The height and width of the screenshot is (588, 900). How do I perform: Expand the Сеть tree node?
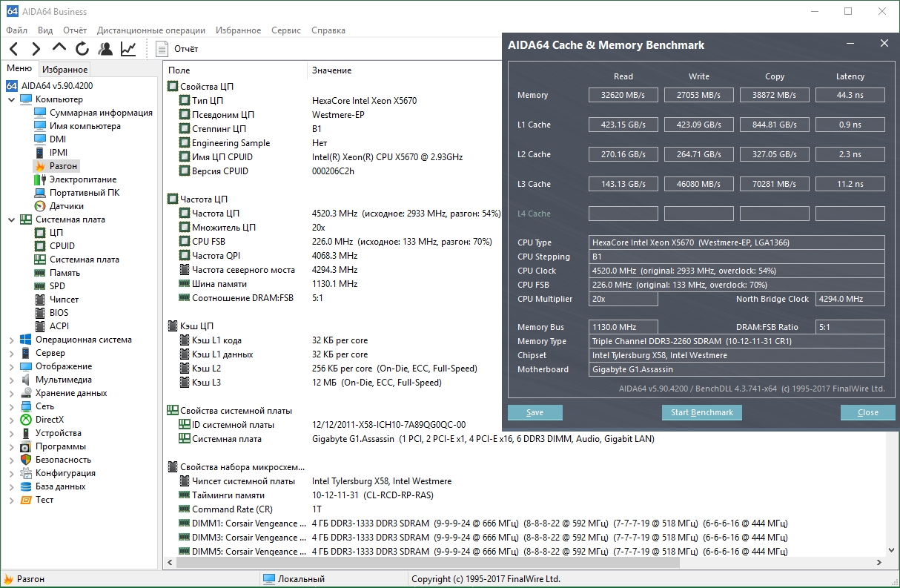click(11, 406)
